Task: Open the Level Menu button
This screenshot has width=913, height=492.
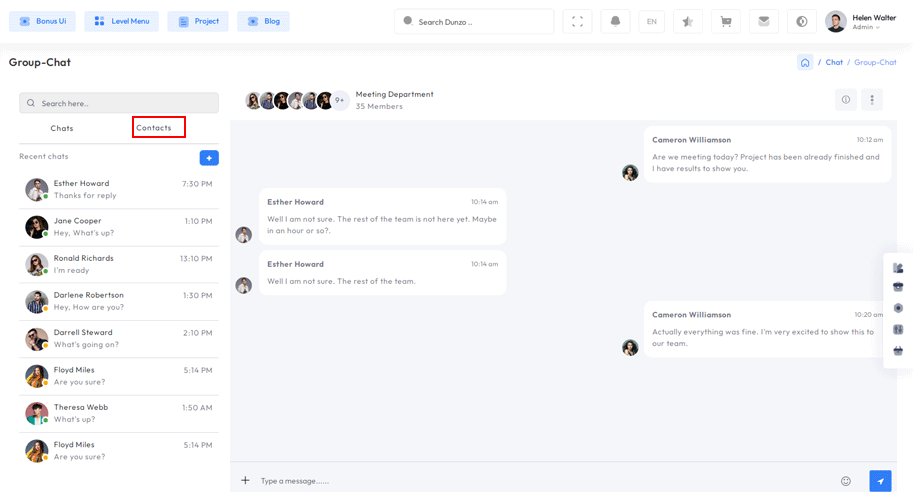Action: pyautogui.click(x=121, y=21)
